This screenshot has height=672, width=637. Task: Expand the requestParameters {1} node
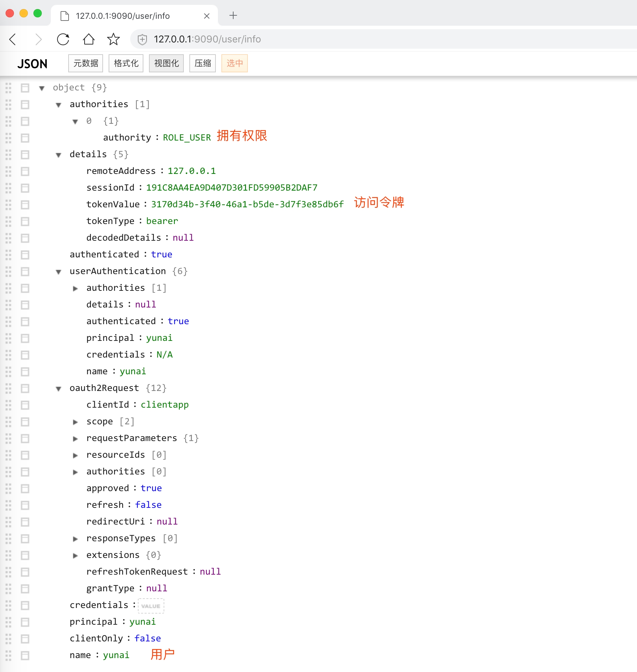[75, 439]
